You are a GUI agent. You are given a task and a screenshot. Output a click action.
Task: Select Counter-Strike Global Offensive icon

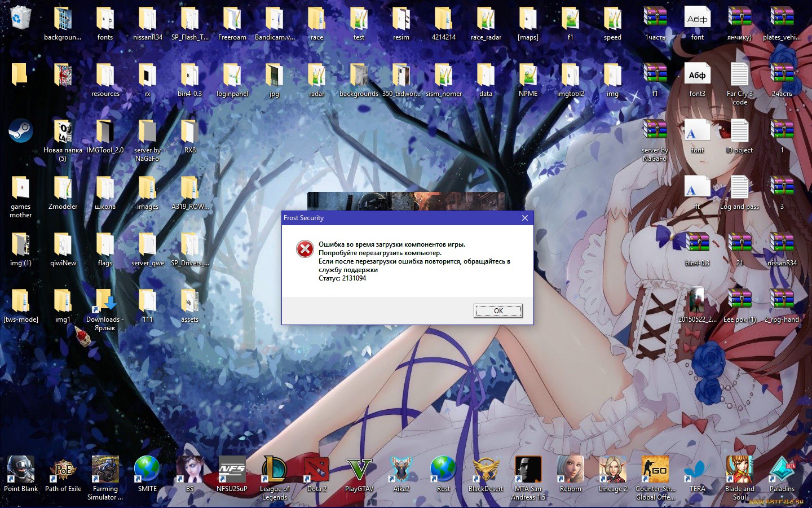[x=655, y=470]
